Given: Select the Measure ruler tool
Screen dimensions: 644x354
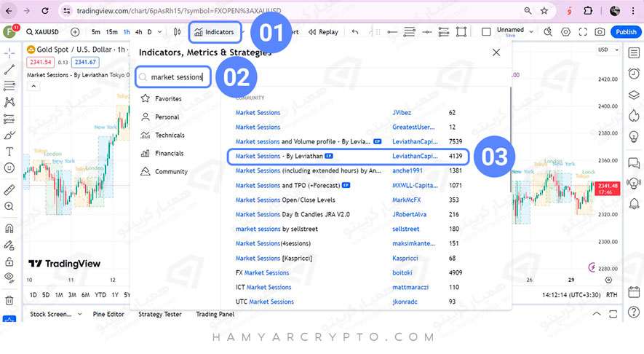Looking at the screenshot, I should [9, 189].
